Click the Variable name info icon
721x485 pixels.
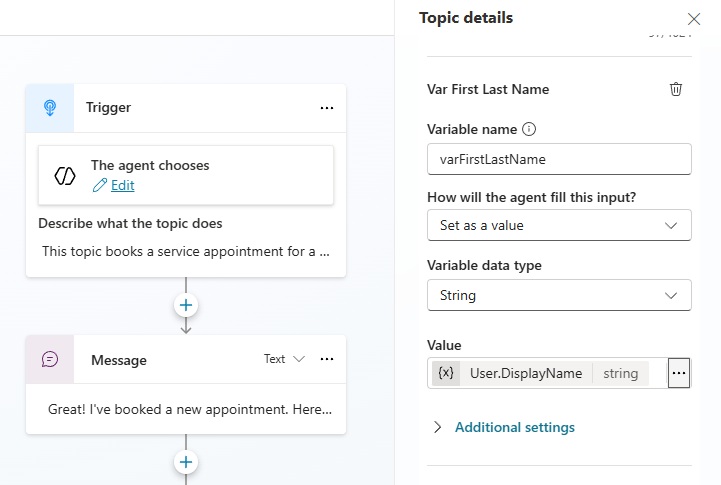[x=530, y=129]
